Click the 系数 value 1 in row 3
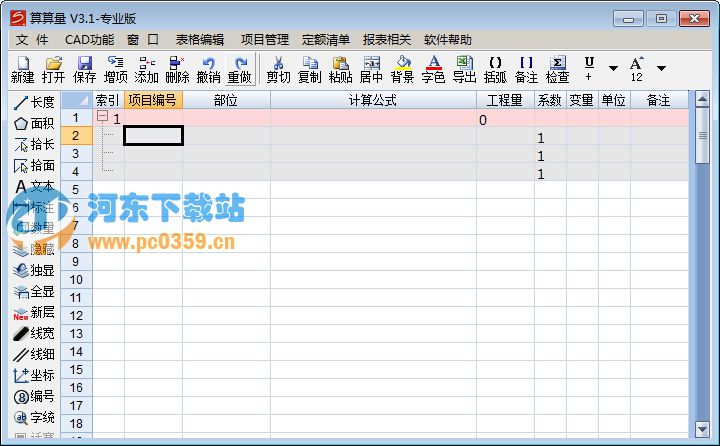The width and height of the screenshot is (720, 446). coord(550,156)
